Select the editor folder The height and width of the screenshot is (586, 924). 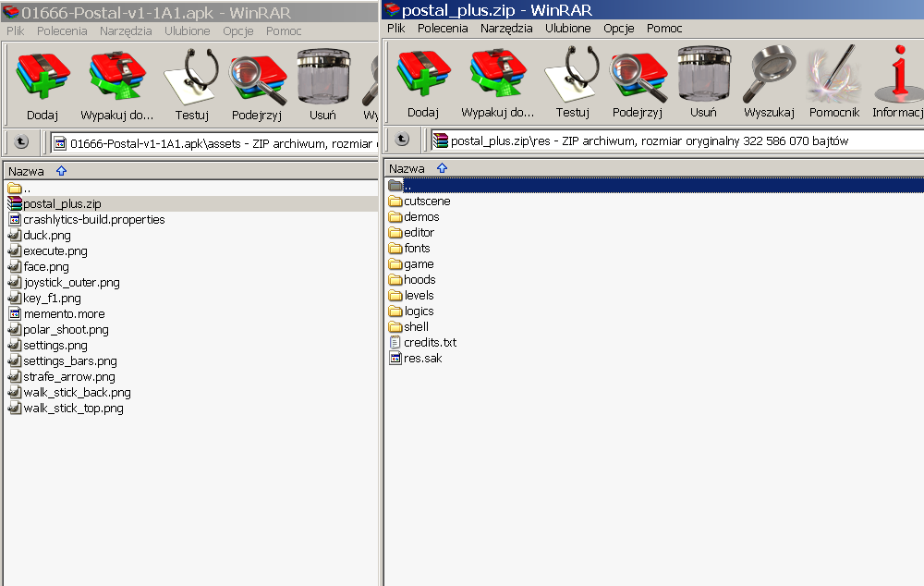point(411,232)
